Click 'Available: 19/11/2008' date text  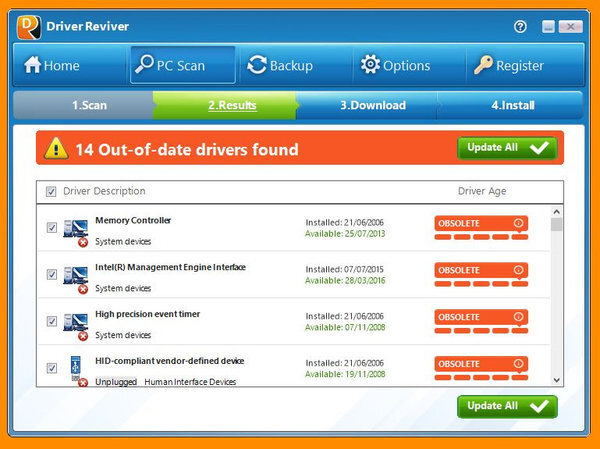[345, 374]
